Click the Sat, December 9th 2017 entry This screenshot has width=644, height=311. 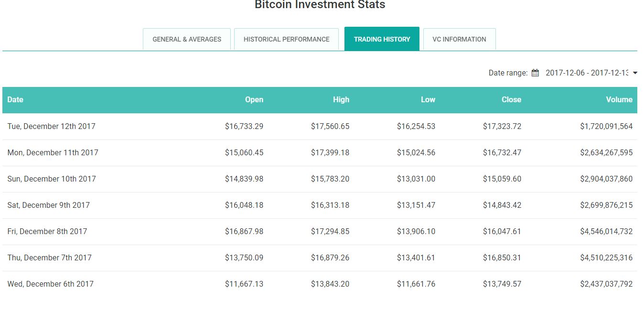coord(48,205)
